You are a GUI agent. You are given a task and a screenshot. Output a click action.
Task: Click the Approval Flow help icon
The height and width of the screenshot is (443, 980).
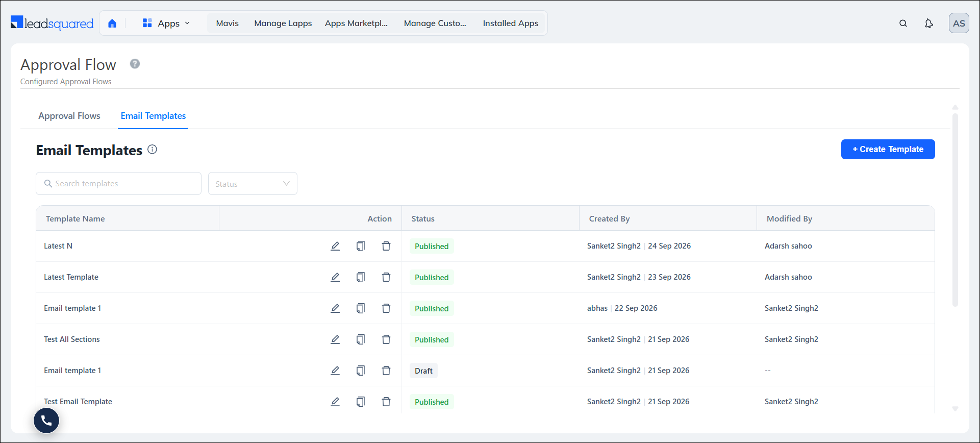(135, 64)
